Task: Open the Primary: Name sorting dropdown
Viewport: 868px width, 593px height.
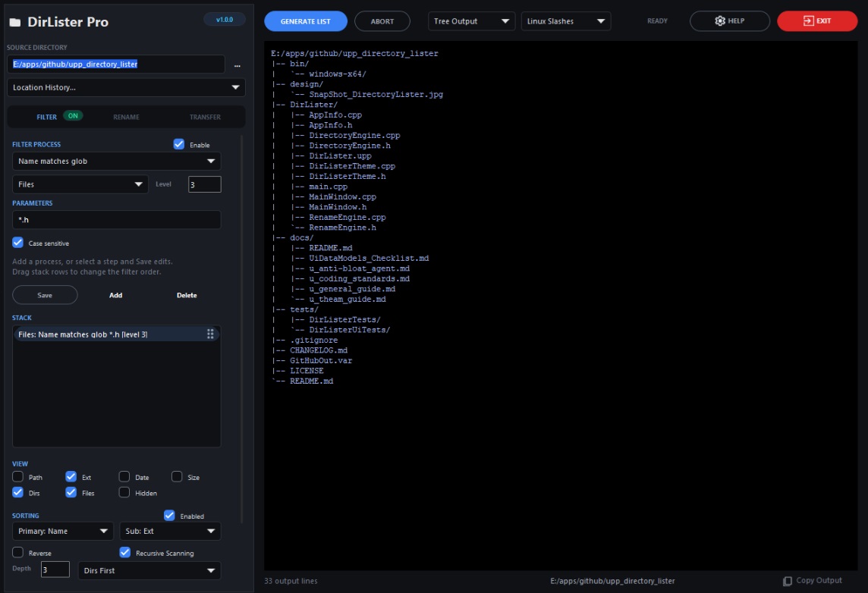Action: 62,531
